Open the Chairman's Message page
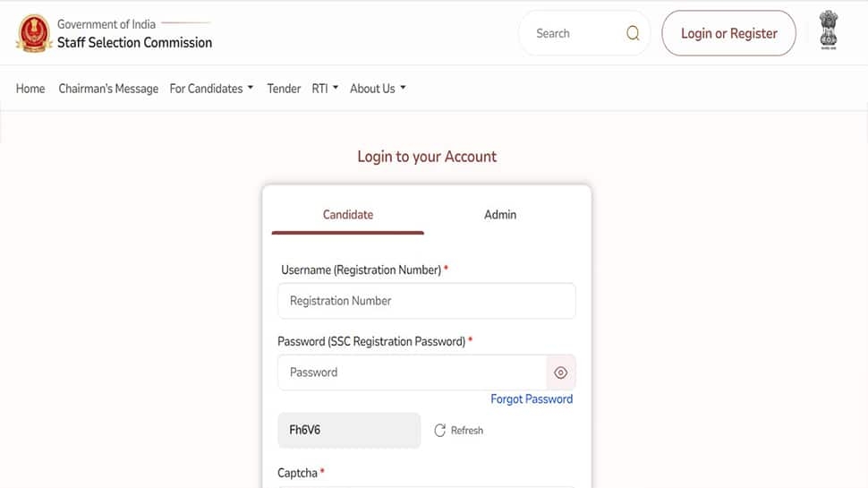Image resolution: width=868 pixels, height=488 pixels. [x=108, y=89]
